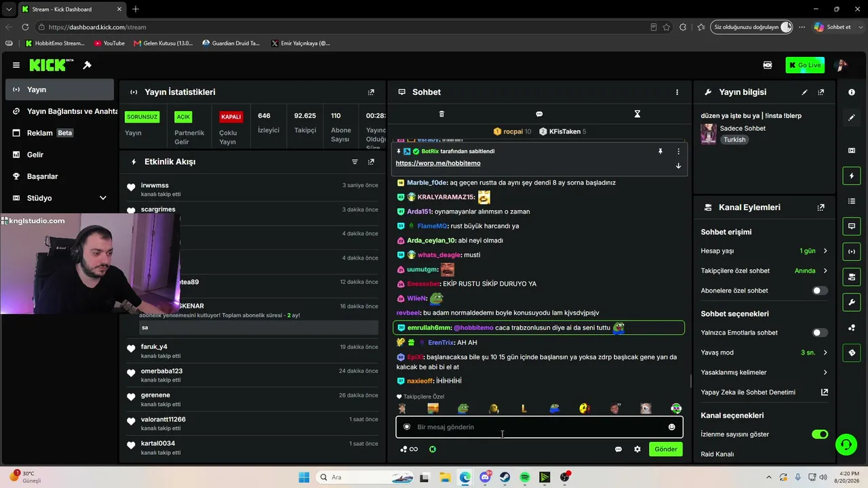The width and height of the screenshot is (868, 488).
Task: Click the channel points infinity icon
Action: click(409, 449)
